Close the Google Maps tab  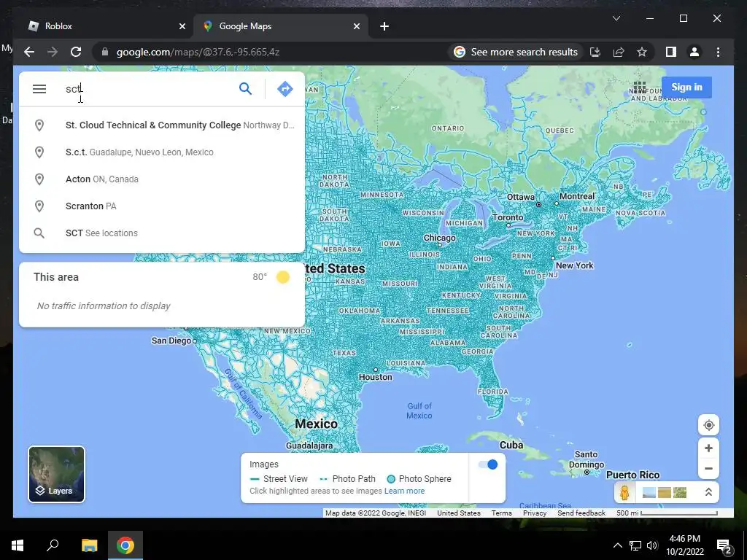pos(356,27)
